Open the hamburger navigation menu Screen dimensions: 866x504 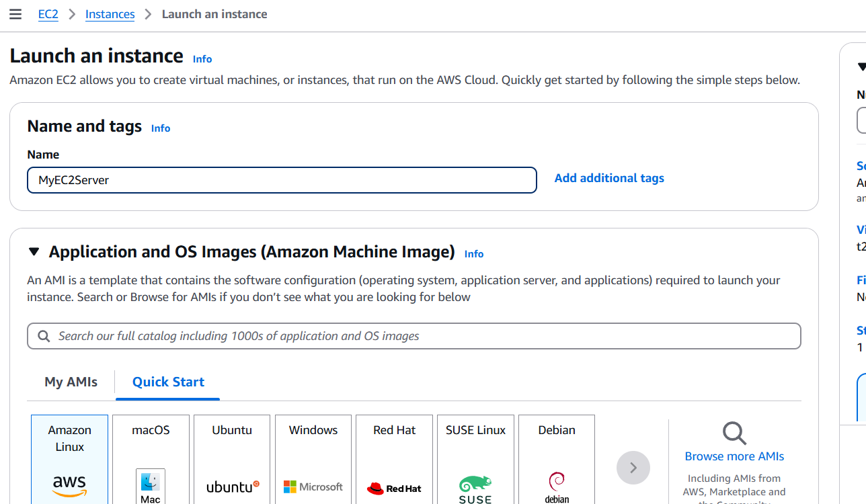coord(15,14)
